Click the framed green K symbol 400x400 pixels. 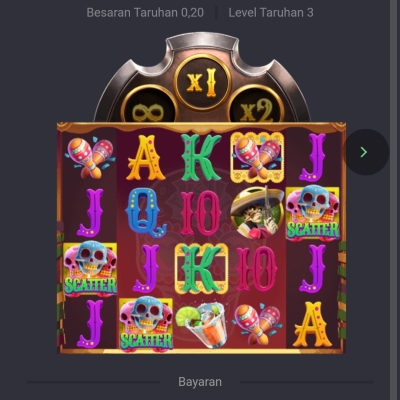tap(201, 268)
